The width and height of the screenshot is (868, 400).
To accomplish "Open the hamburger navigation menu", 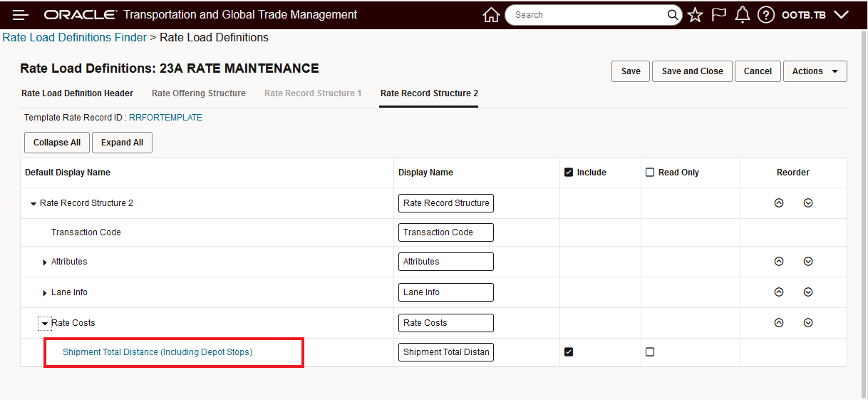I will [x=21, y=15].
